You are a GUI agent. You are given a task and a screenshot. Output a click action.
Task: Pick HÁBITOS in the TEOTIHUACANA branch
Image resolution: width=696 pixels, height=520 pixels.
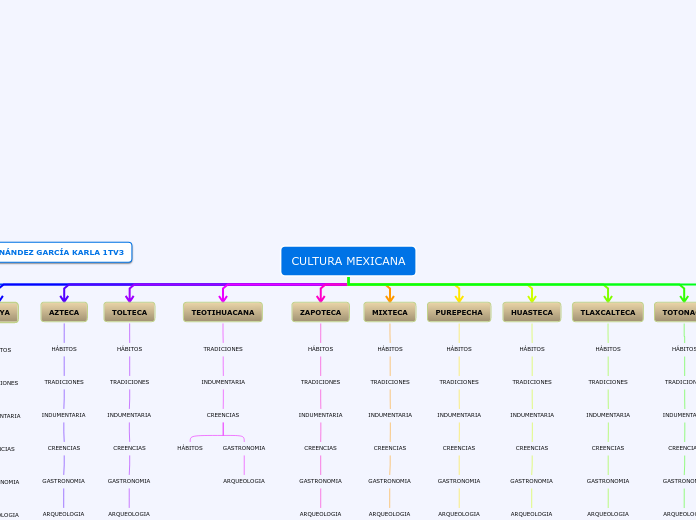(x=190, y=448)
